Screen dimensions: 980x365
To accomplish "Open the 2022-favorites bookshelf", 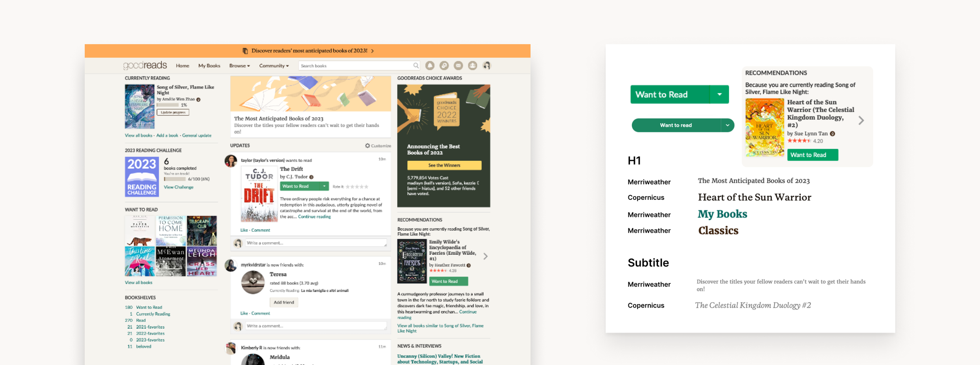I will coord(150,333).
